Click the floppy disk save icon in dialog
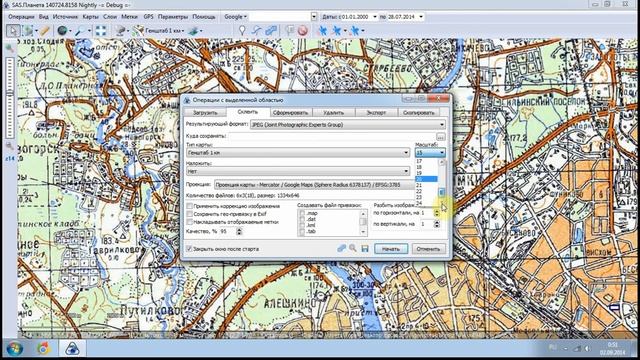 point(365,248)
